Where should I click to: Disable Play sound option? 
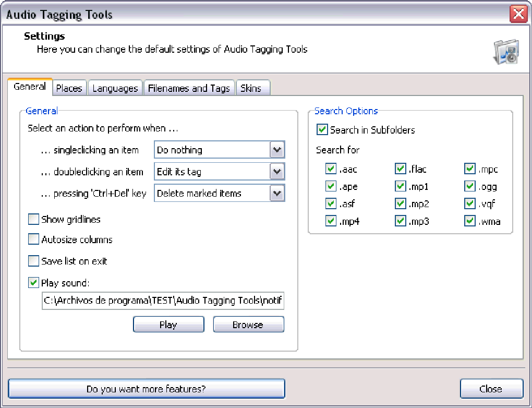click(x=33, y=282)
